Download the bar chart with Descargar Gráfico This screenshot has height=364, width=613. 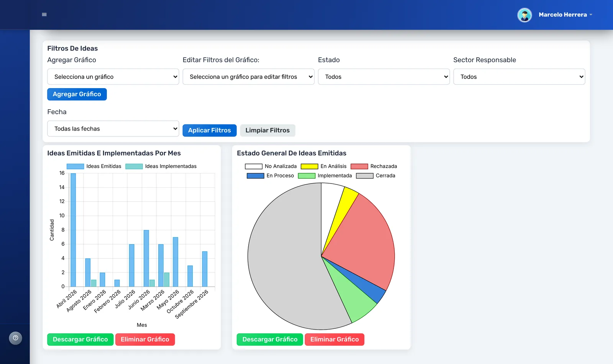(80, 339)
